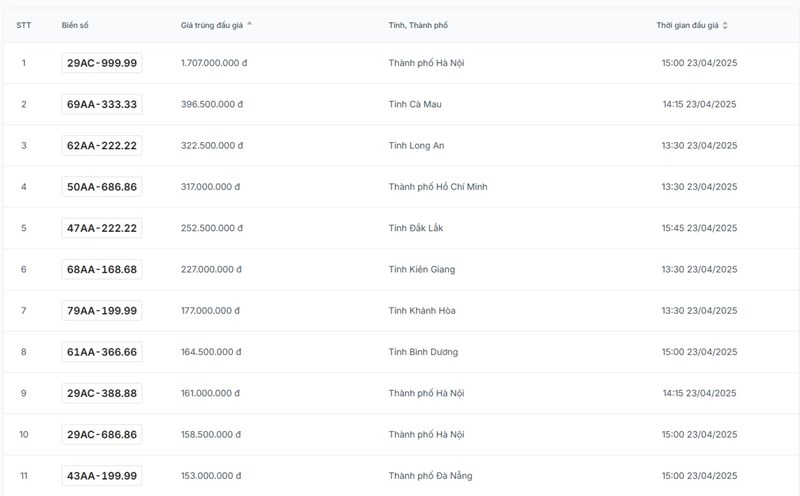
Task: Choose the 79AA-199.99 plate
Action: click(x=102, y=311)
